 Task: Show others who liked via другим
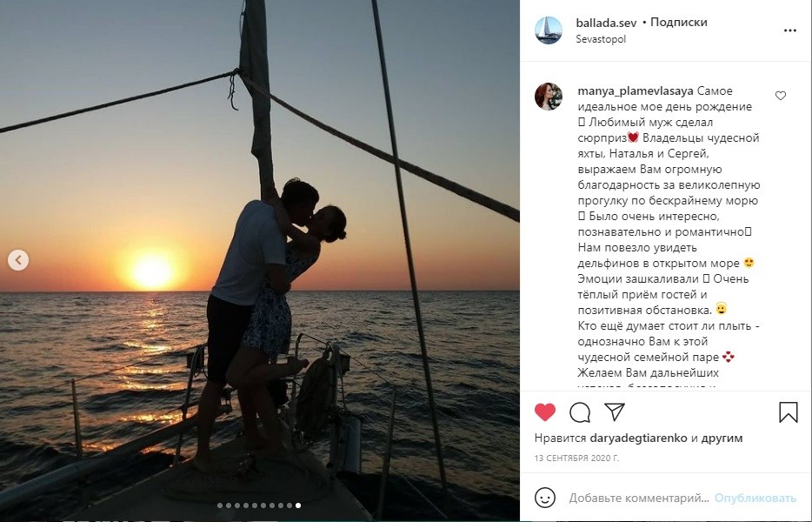pyautogui.click(x=722, y=438)
